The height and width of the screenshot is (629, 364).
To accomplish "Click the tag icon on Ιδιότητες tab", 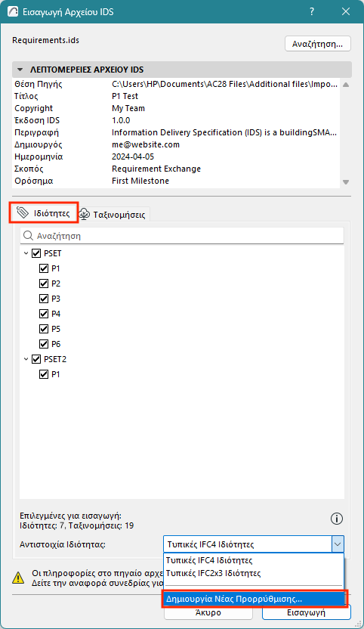I will [23, 212].
